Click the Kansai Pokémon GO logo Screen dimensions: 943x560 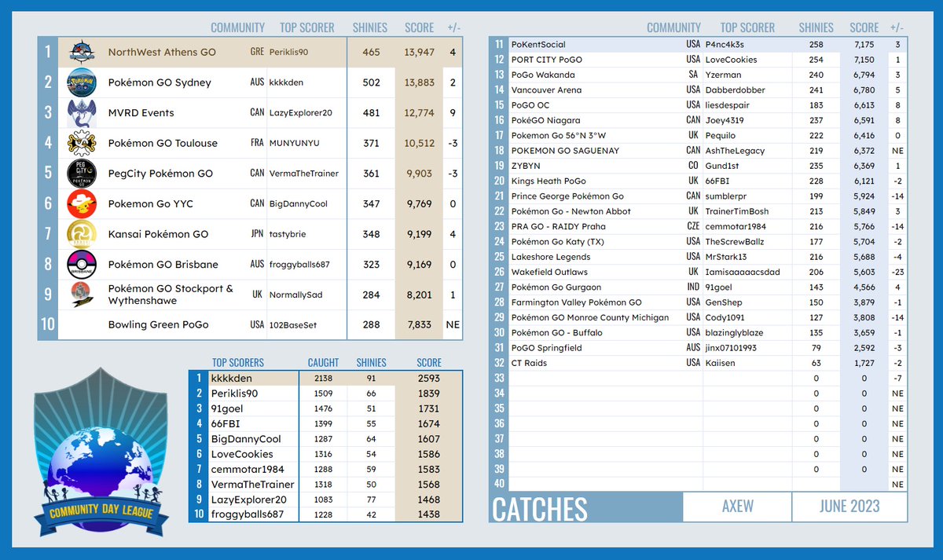[x=83, y=234]
